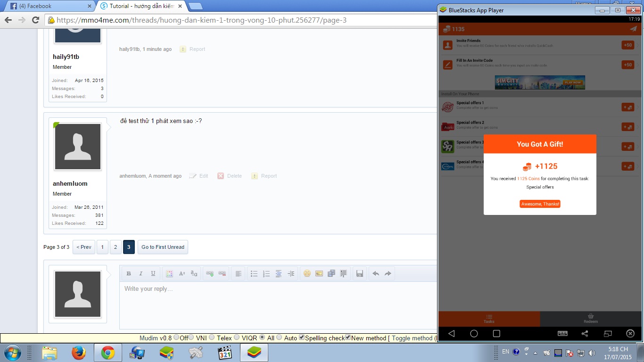This screenshot has height=362, width=644.
Task: Select the Mudim VNI input method
Action: tap(192, 337)
